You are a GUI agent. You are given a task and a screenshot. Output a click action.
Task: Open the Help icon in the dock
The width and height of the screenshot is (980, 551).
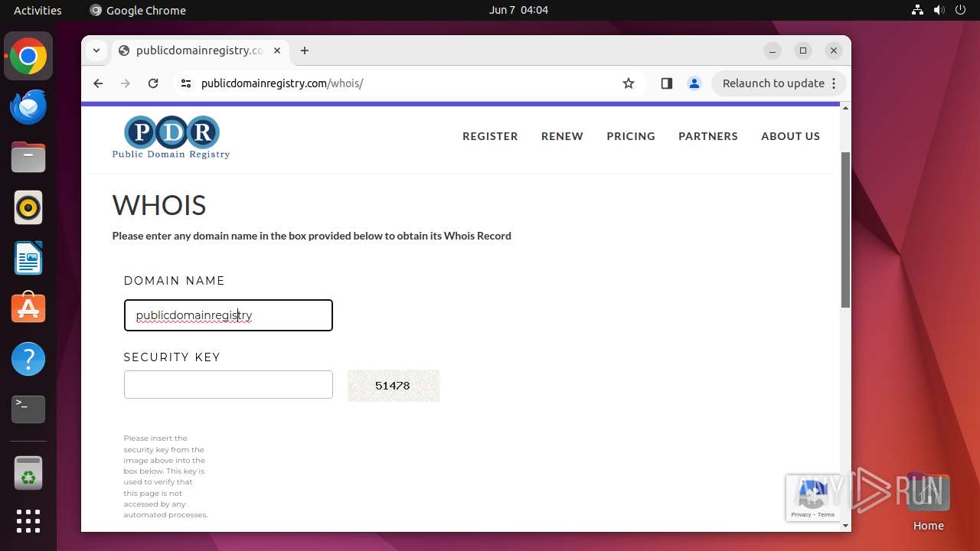pos(28,359)
